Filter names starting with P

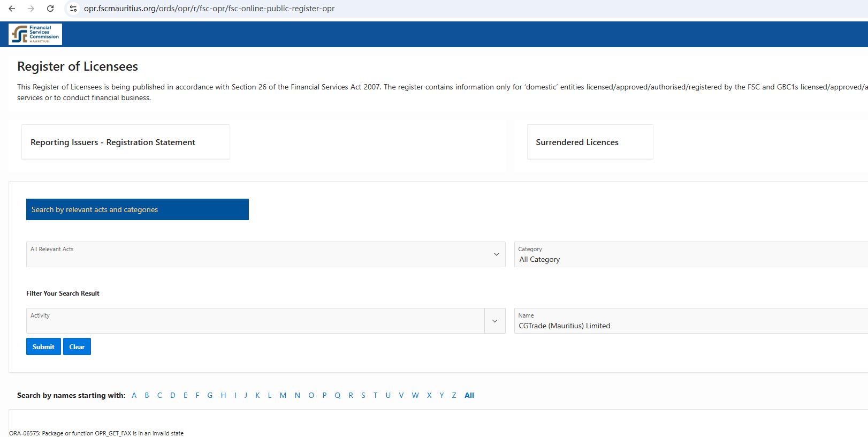pyautogui.click(x=324, y=395)
